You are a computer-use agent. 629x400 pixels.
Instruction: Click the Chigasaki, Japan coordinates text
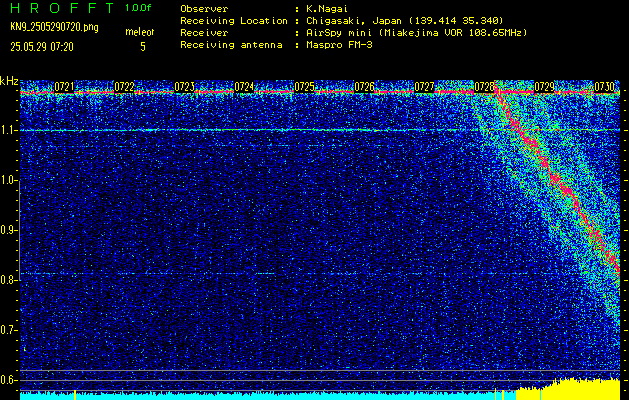405,20
